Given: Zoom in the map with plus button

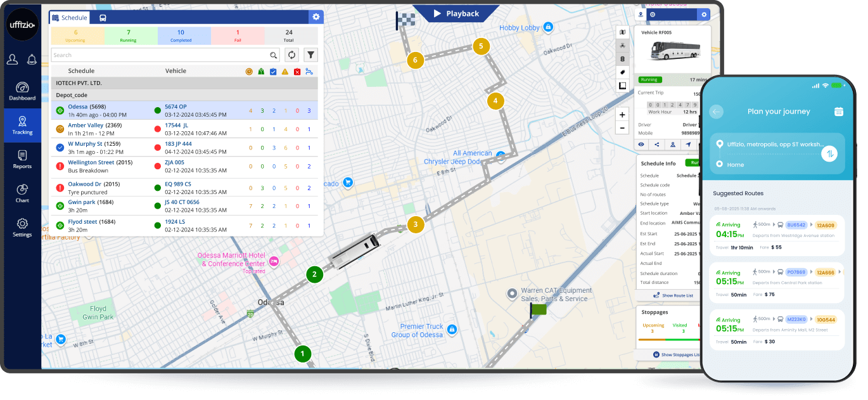Looking at the screenshot, I should 622,115.
